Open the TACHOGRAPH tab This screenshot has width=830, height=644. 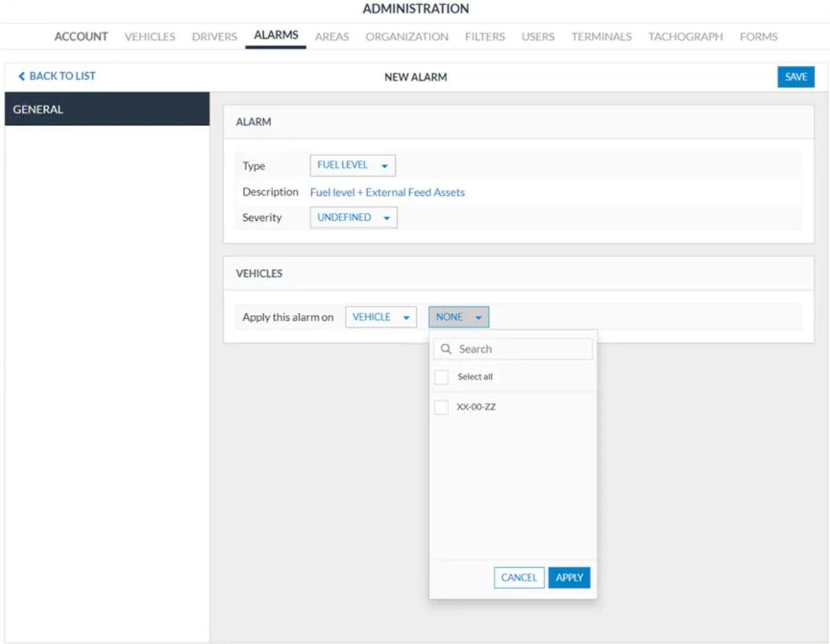(685, 37)
